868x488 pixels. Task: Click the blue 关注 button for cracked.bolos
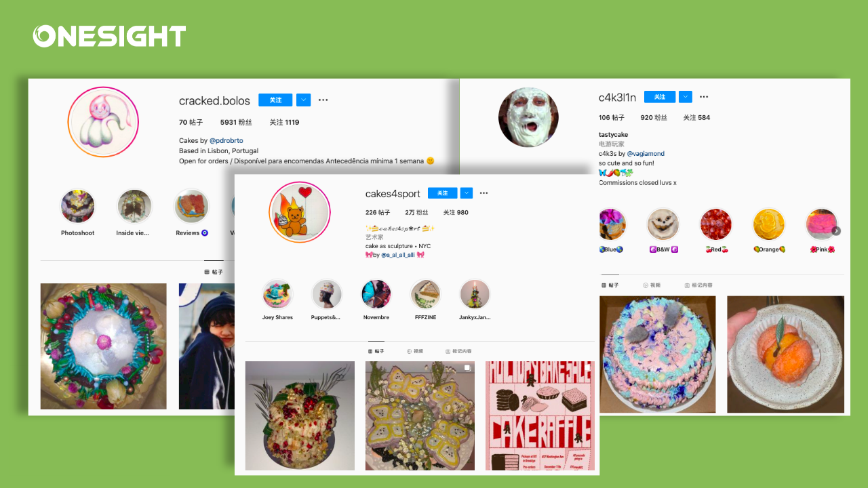coord(275,100)
